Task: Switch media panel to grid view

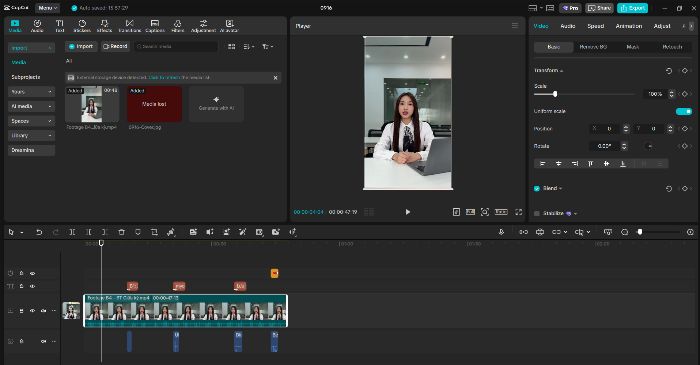Action: [x=231, y=46]
